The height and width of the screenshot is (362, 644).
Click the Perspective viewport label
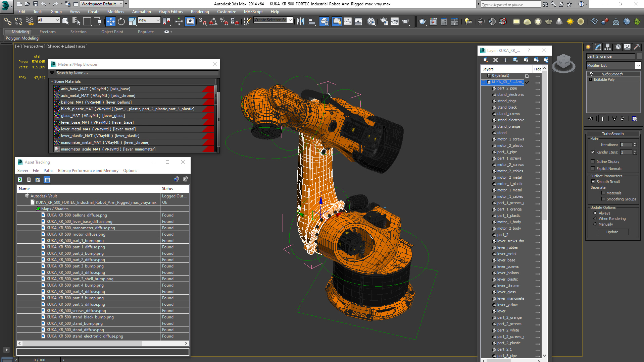click(x=34, y=46)
